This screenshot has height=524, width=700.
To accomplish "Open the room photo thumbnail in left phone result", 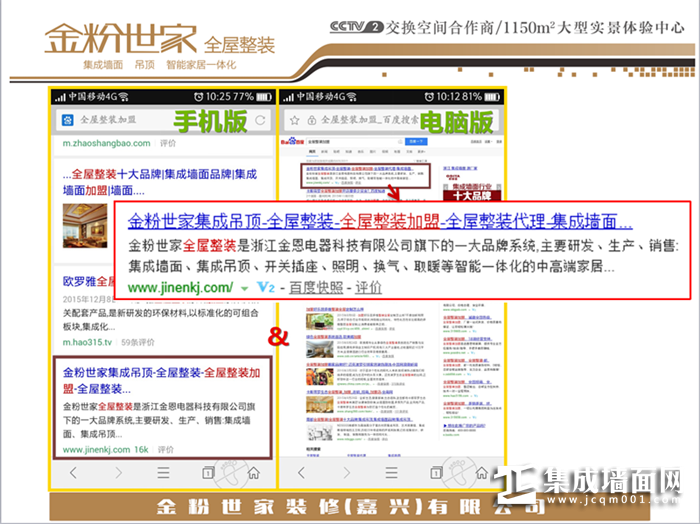I will [85, 226].
